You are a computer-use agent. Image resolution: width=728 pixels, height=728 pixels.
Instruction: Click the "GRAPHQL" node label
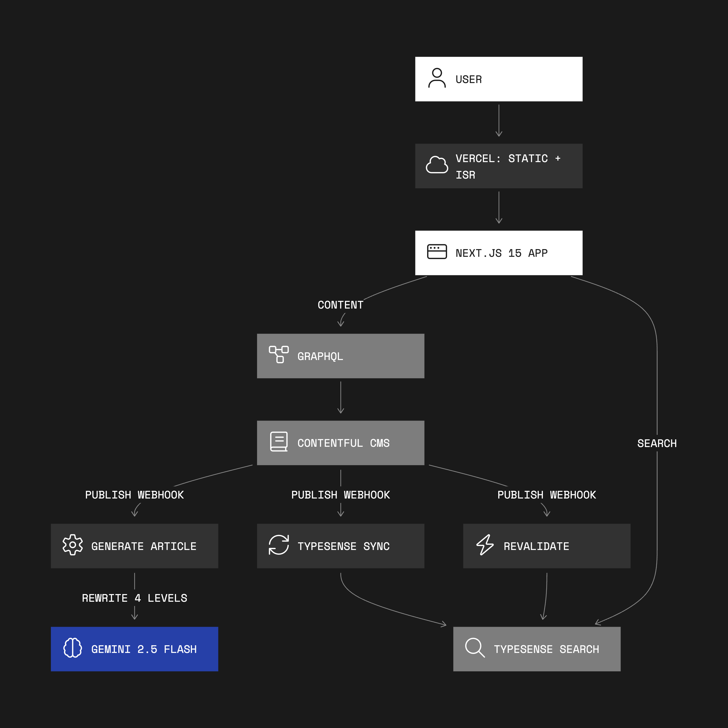pos(320,356)
